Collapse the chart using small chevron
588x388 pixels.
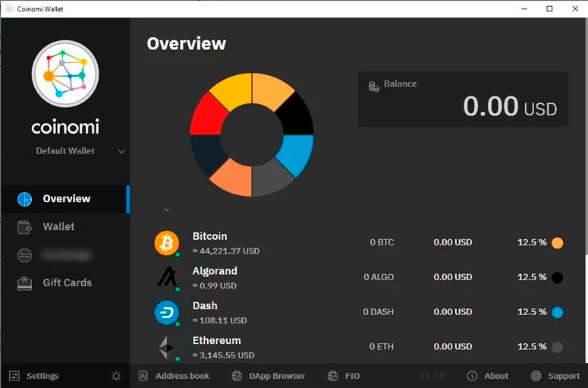(x=167, y=210)
